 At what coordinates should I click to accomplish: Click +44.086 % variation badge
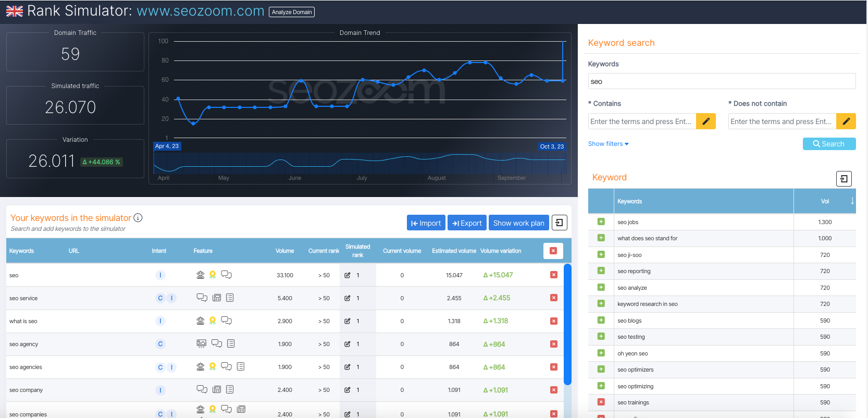click(x=102, y=162)
